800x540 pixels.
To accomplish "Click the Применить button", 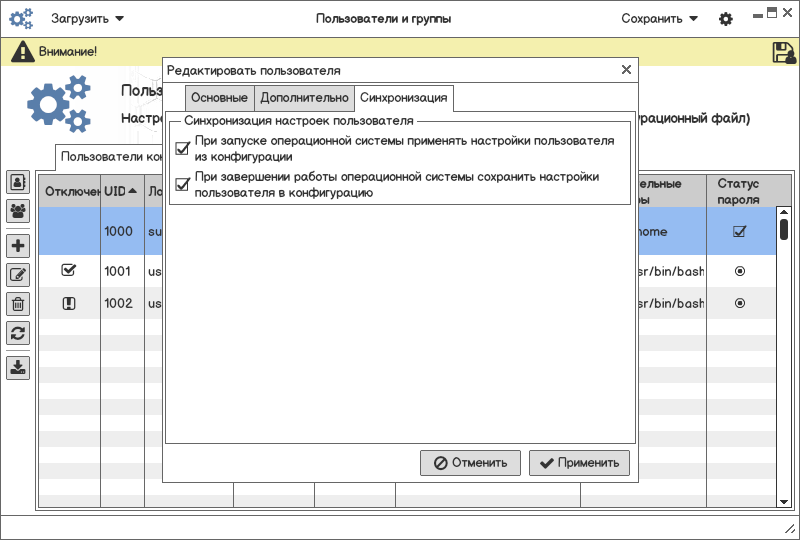I will pos(579,463).
